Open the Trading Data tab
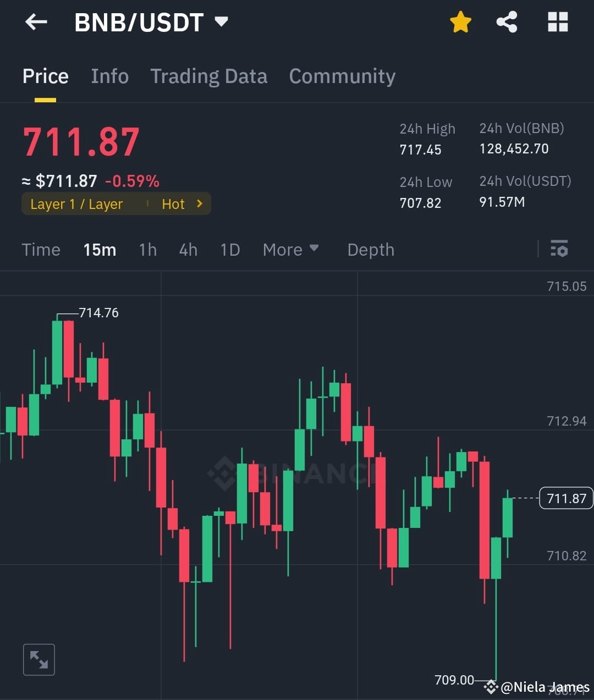Viewport: 594px width, 700px height. (x=208, y=76)
